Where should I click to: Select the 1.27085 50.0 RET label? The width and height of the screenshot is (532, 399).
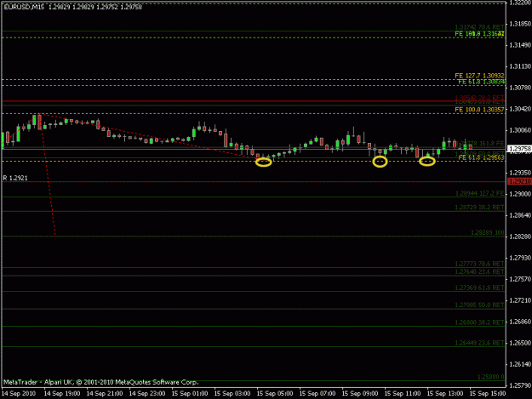pyautogui.click(x=479, y=305)
